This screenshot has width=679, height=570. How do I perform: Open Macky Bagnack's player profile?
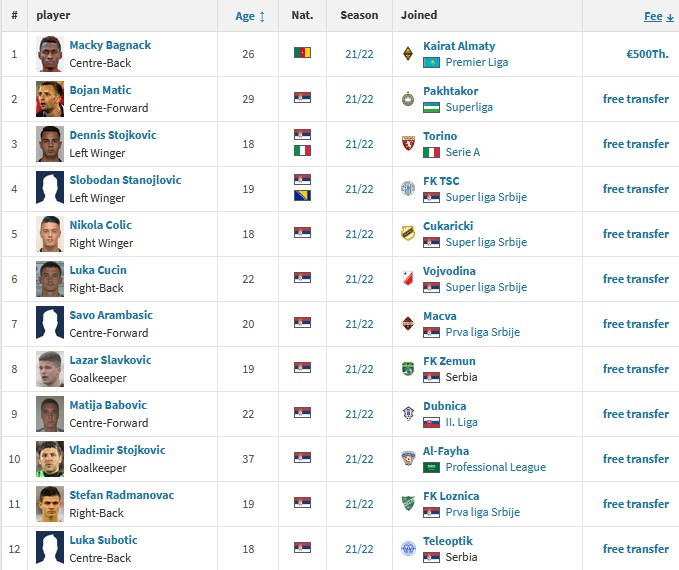[x=110, y=46]
